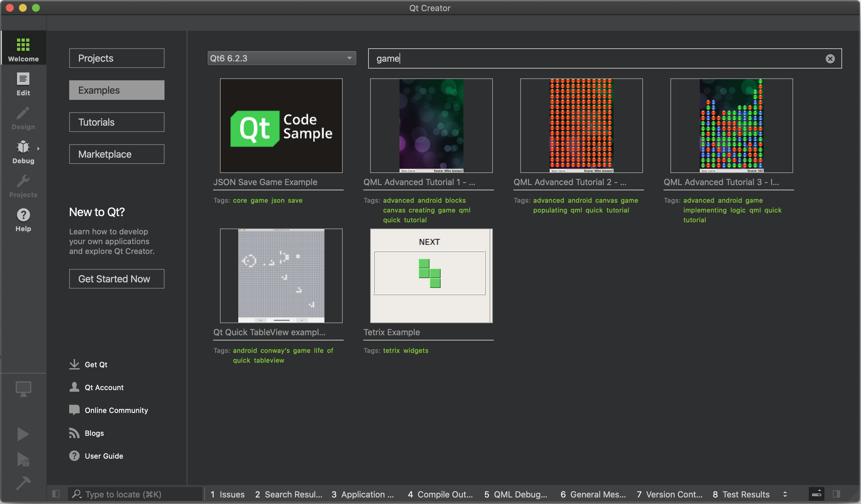Click the Get Qt download icon
Screen dimensions: 861x504
point(74,365)
